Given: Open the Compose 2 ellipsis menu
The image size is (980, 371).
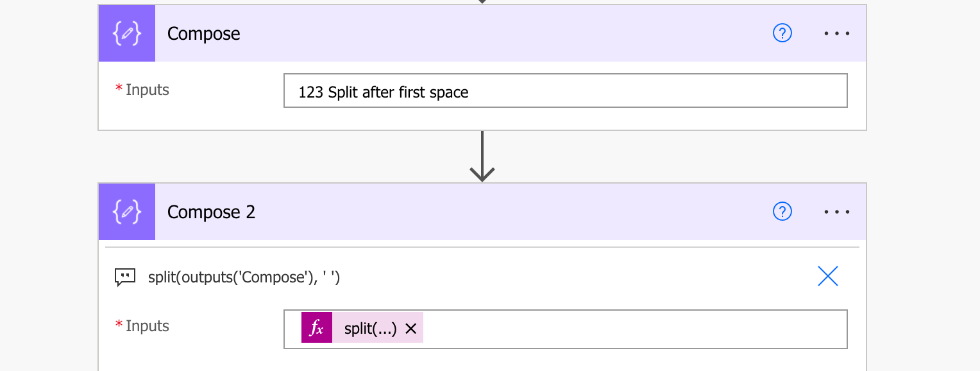Looking at the screenshot, I should coord(837,212).
